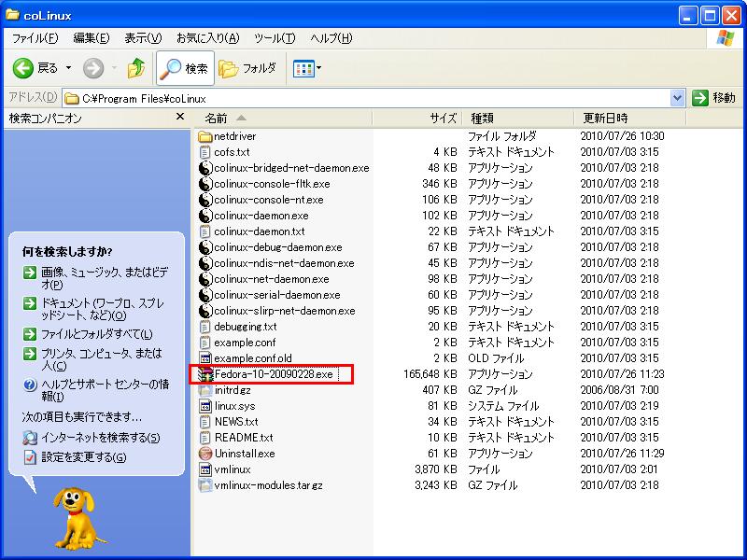
Task: Click the 3,870 KB size cell
Action: coord(435,469)
